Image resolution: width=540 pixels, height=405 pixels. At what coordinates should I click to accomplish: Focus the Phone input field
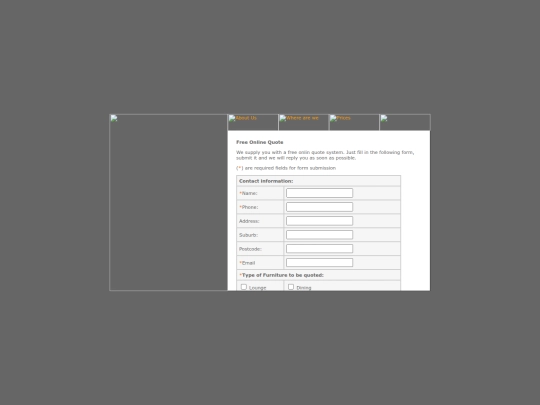point(319,207)
